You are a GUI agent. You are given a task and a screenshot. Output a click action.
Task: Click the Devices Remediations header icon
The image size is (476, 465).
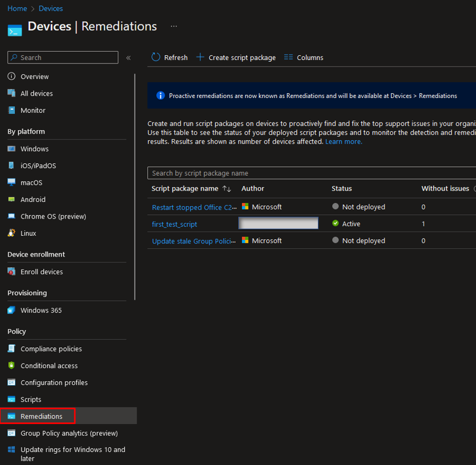point(15,30)
